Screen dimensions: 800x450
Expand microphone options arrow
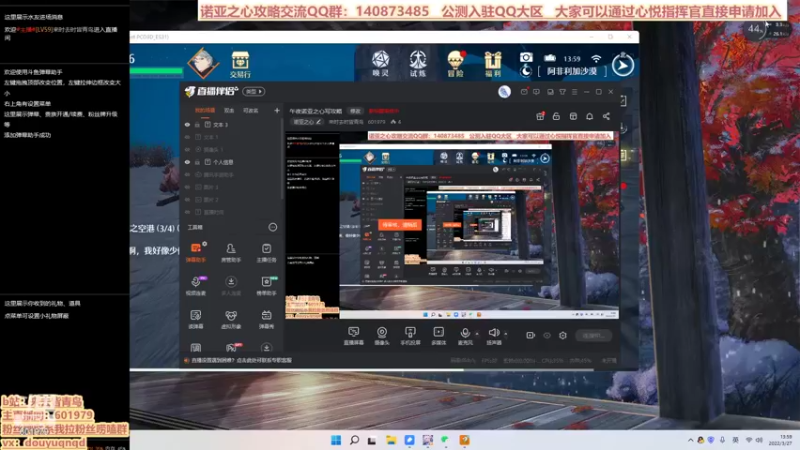coord(477,334)
